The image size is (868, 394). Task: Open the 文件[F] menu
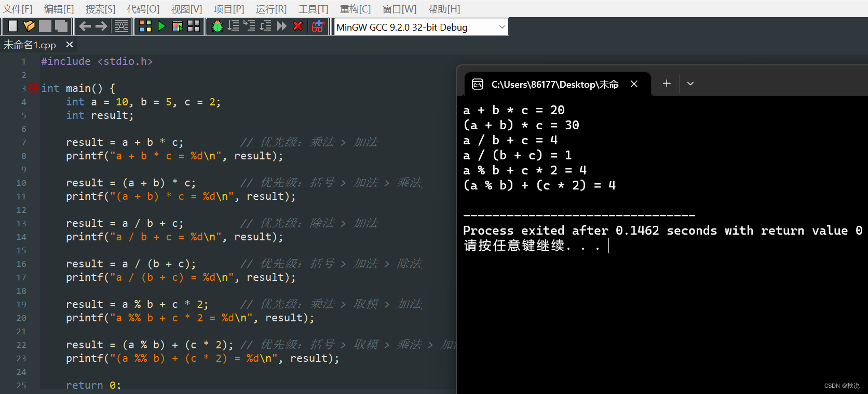[x=18, y=9]
